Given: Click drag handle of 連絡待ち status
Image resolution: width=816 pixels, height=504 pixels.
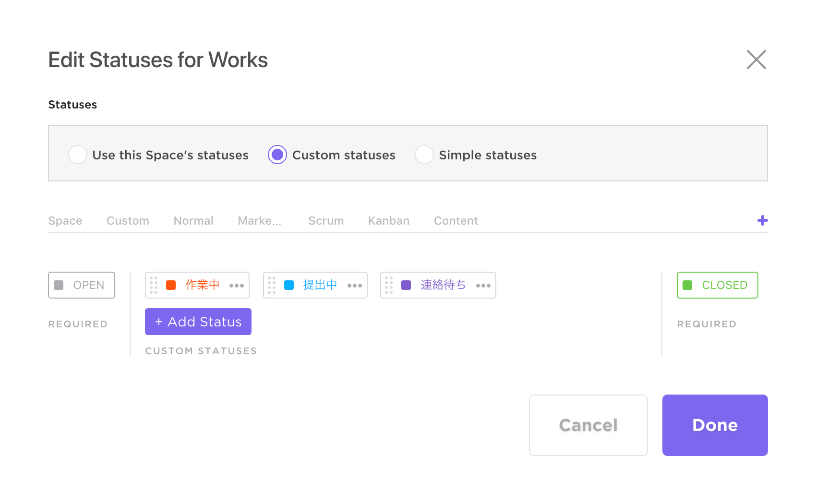Looking at the screenshot, I should tap(389, 285).
